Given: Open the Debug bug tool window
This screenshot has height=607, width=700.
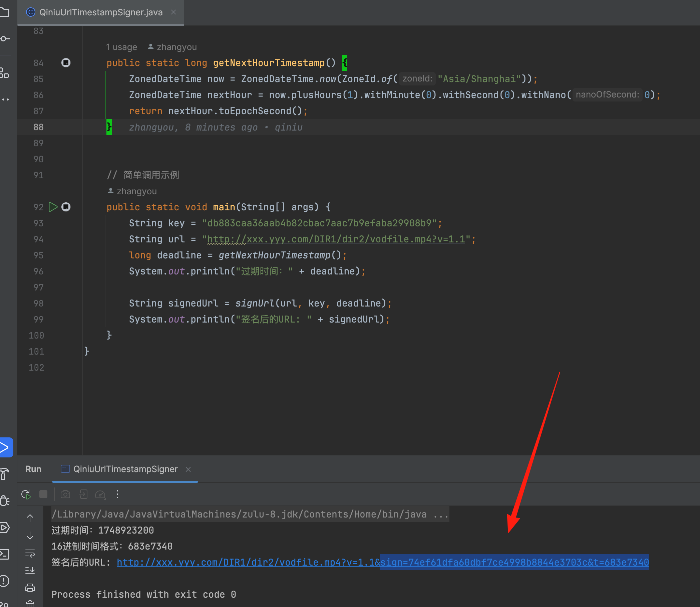Looking at the screenshot, I should coord(5,500).
